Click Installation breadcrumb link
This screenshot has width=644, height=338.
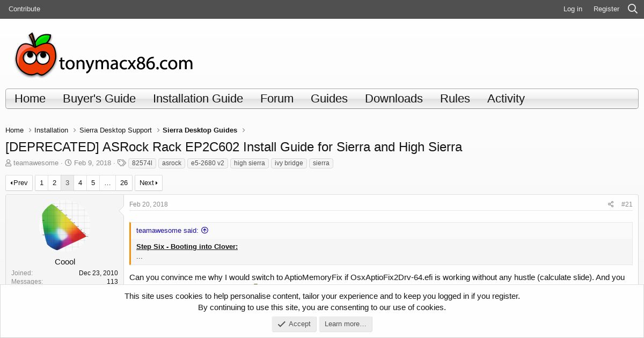[x=51, y=130]
